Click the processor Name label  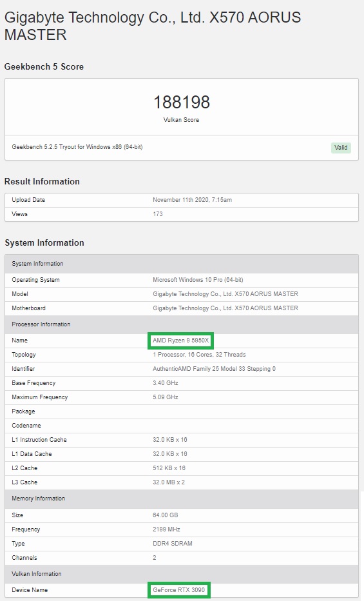[19, 341]
